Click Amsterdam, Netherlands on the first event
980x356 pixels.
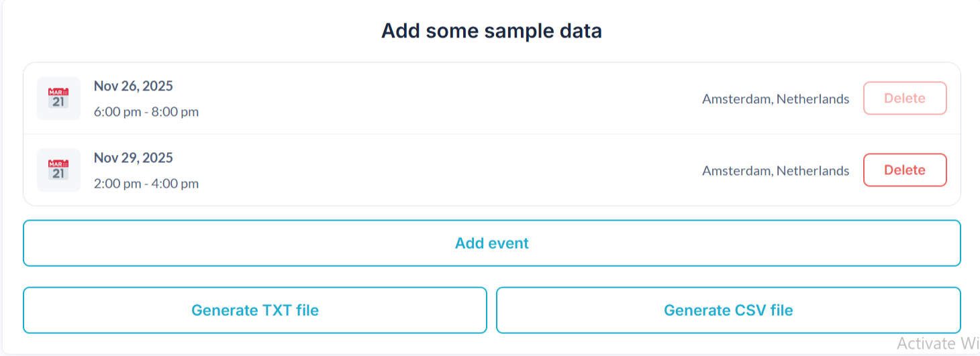point(775,99)
